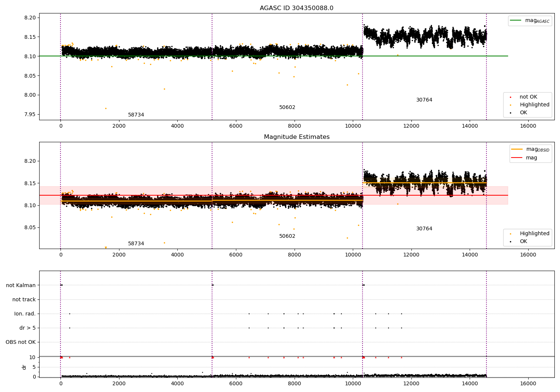Click the red 'mag' legend entry in middle plot
This screenshot has height=392, width=560.
pyautogui.click(x=525, y=158)
